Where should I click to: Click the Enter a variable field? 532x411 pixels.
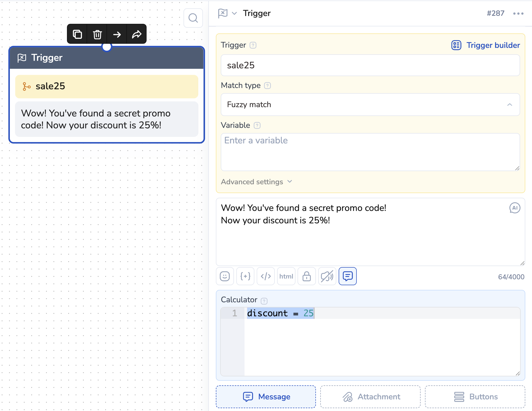click(x=370, y=152)
